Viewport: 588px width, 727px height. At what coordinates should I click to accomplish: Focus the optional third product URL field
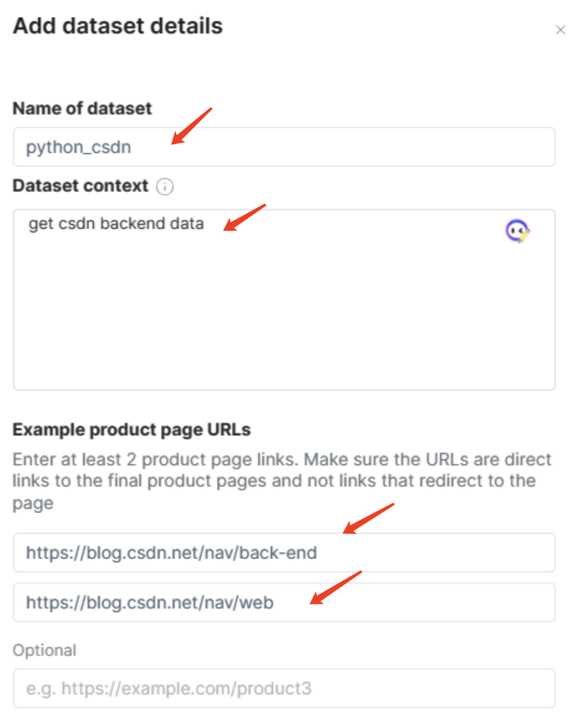coord(284,688)
